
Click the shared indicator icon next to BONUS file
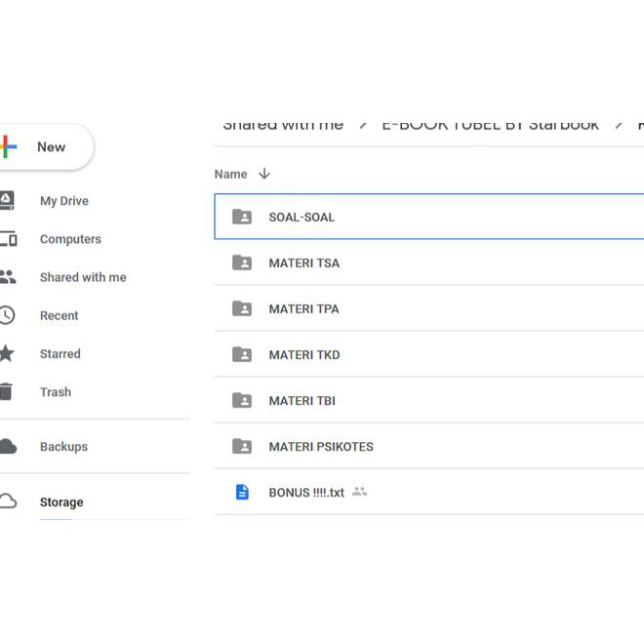[x=359, y=493]
